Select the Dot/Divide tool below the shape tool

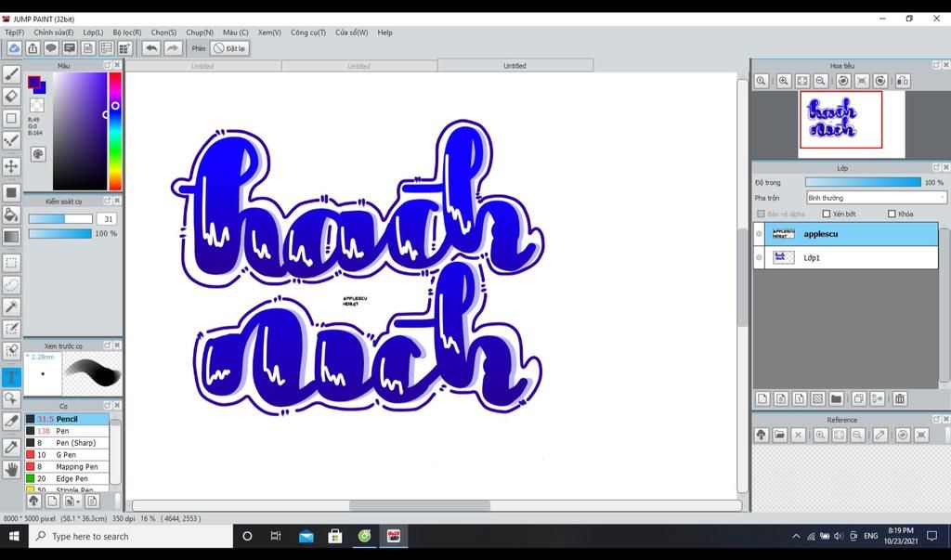coord(11,140)
